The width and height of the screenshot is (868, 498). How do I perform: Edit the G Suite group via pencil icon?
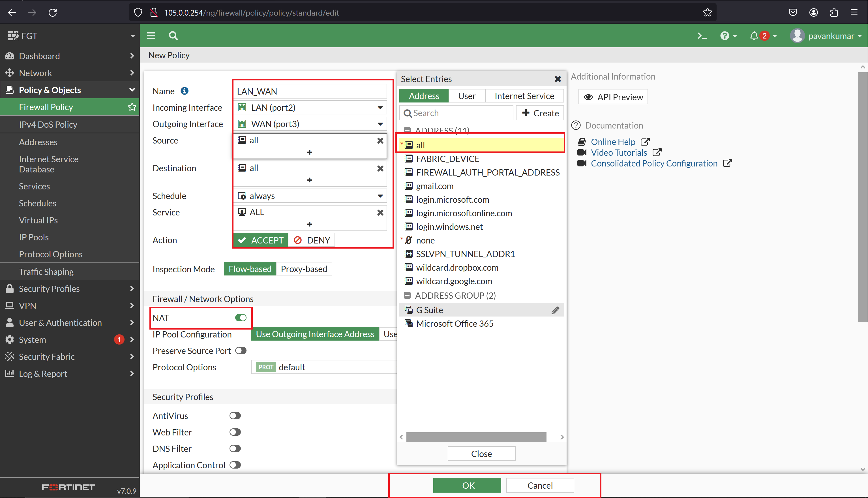point(556,310)
